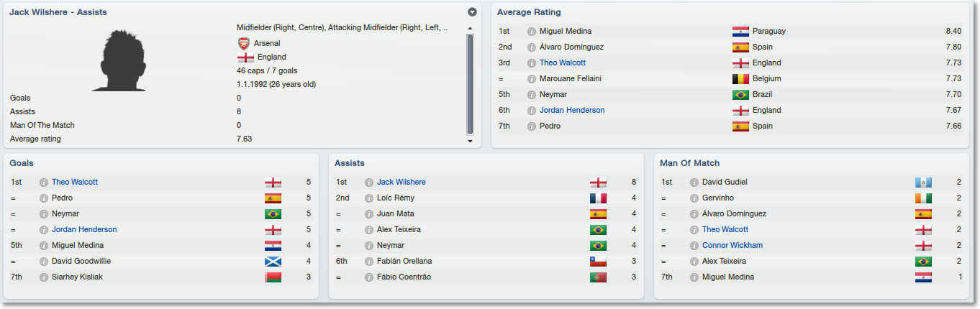Image resolution: width=980 pixels, height=309 pixels.
Task: Click scrollbar down arrow in player panel
Action: (470, 142)
